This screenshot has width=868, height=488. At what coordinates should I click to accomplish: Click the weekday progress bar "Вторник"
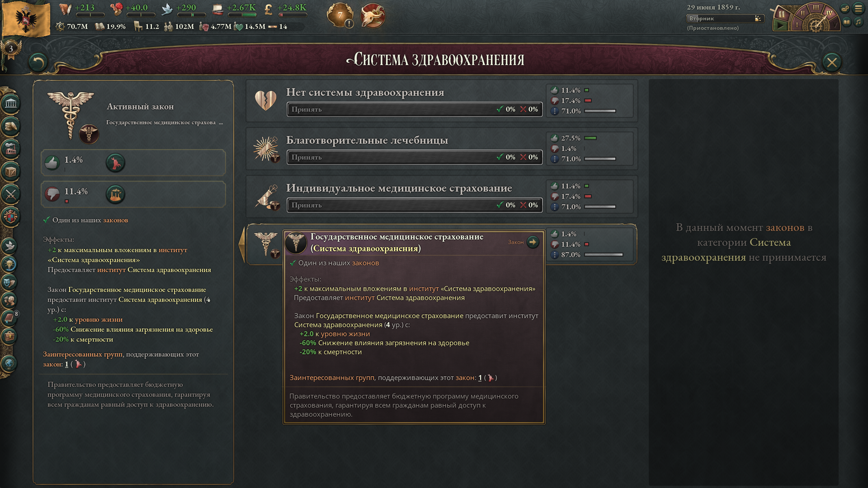click(725, 19)
